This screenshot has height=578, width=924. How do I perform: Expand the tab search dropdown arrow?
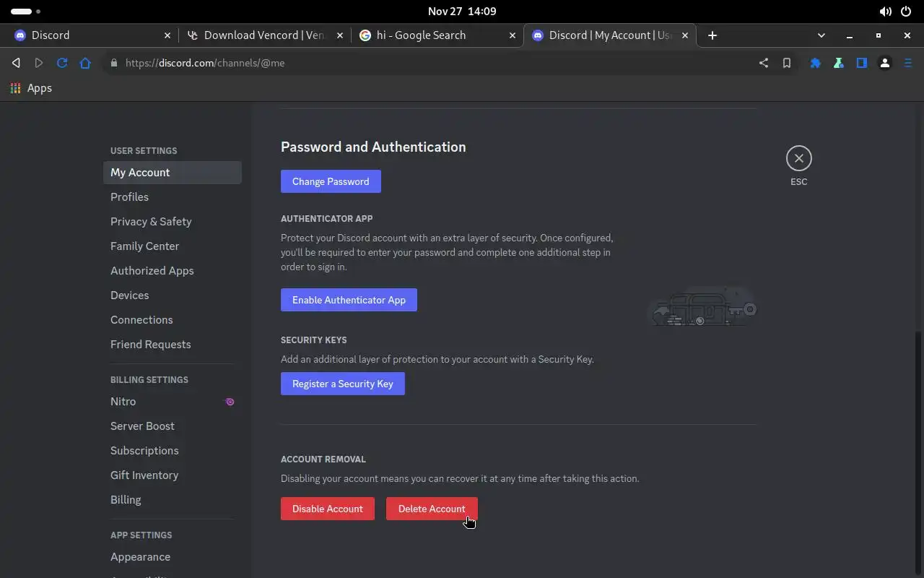[x=821, y=35]
